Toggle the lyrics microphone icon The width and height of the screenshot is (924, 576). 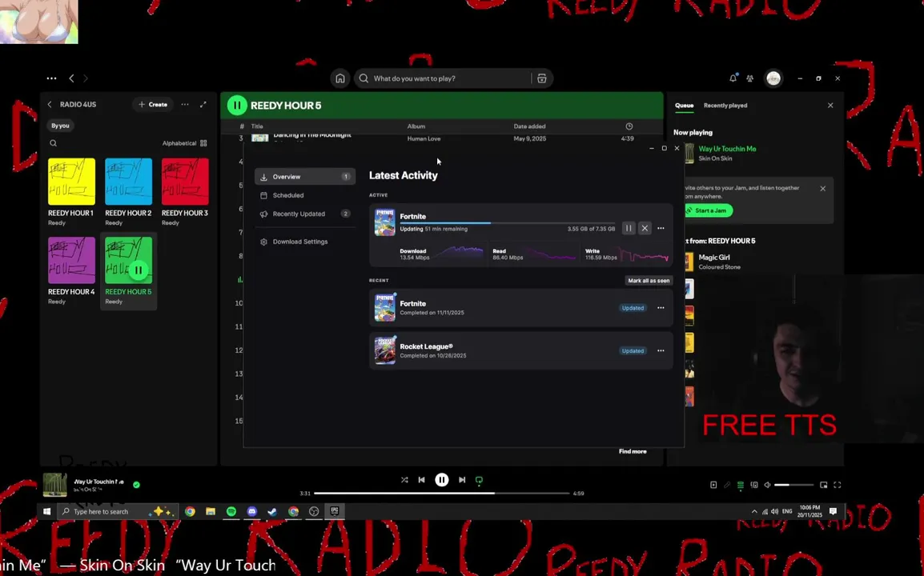coord(727,485)
